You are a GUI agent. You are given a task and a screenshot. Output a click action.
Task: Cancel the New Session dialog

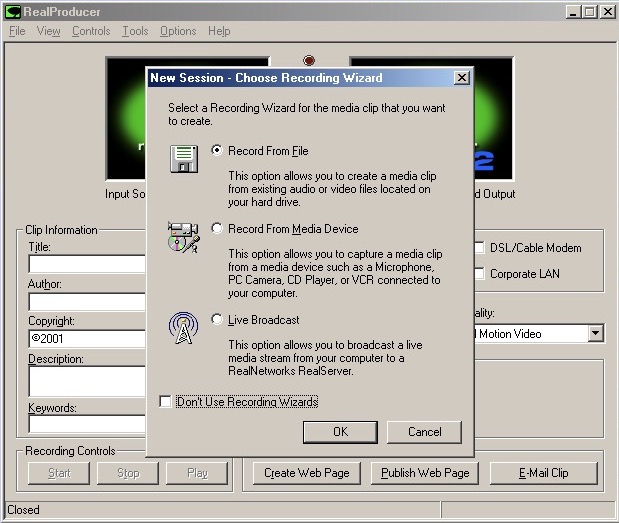pyautogui.click(x=425, y=432)
